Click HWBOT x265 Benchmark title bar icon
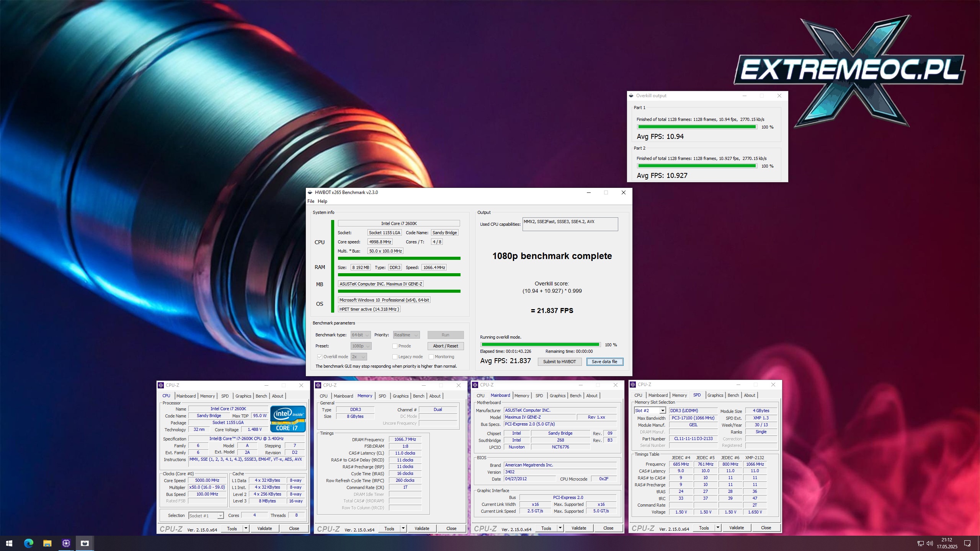Image resolution: width=980 pixels, height=551 pixels. [x=310, y=192]
